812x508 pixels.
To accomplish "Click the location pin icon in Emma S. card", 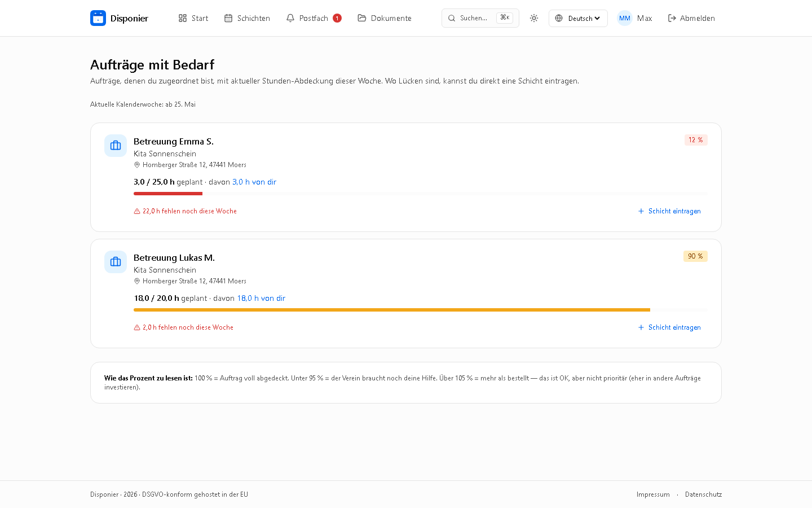I will point(136,165).
